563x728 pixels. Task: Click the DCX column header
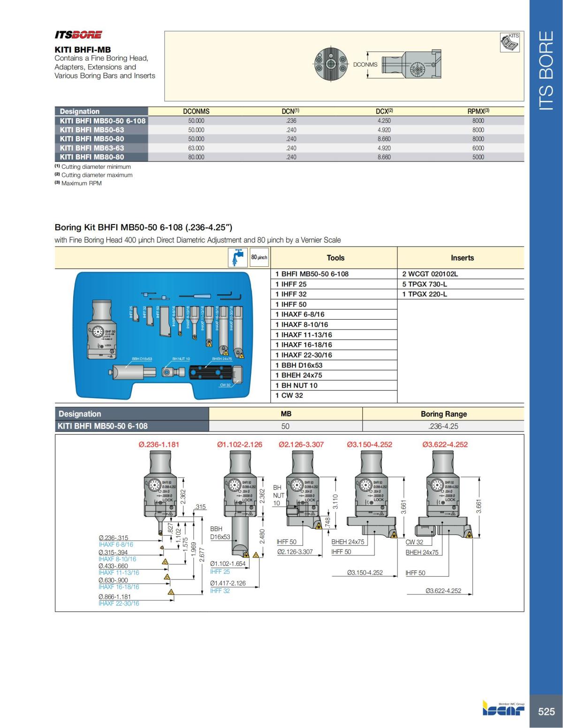pos(384,112)
